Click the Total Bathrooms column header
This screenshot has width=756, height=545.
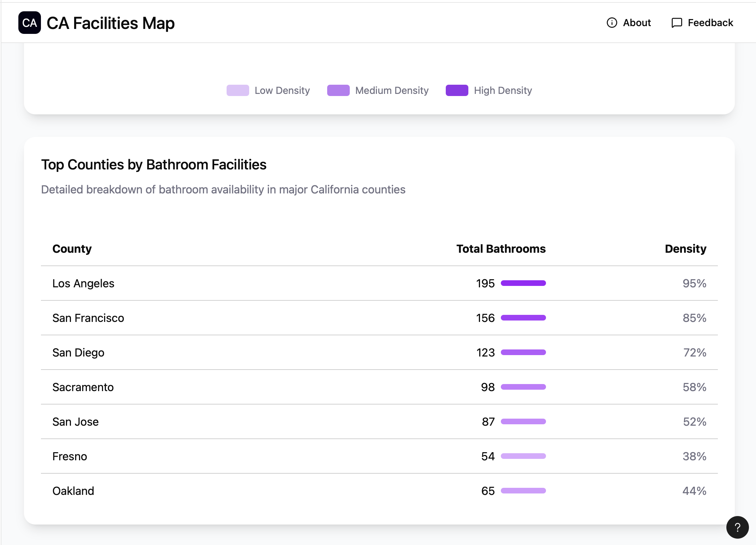click(x=501, y=249)
